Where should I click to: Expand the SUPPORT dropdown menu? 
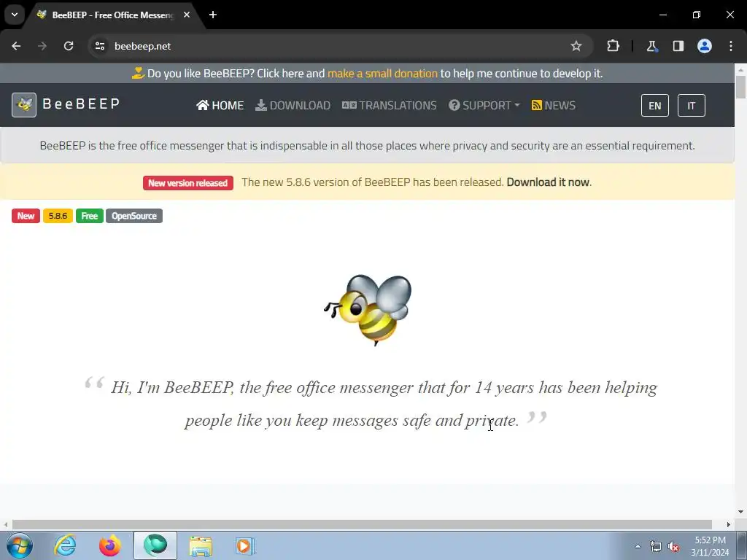[x=484, y=105]
